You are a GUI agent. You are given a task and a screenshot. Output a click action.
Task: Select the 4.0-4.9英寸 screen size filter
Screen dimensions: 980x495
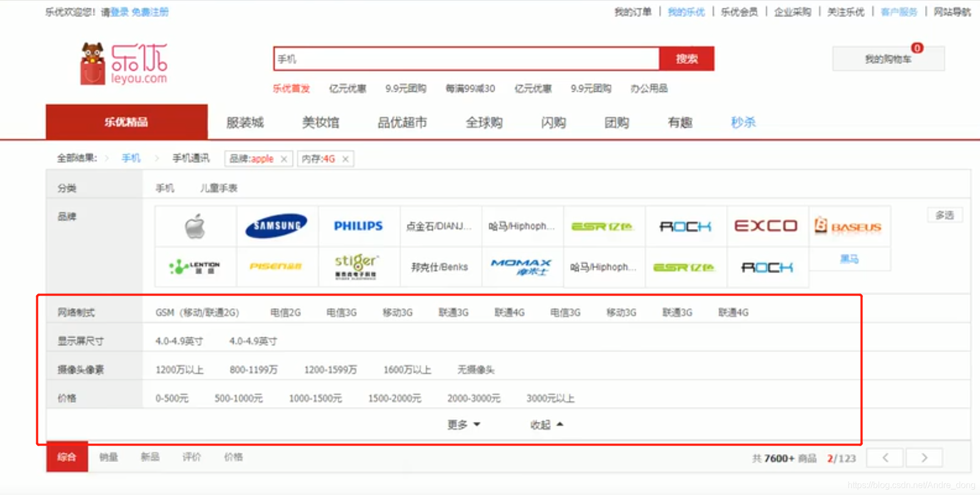pos(179,341)
